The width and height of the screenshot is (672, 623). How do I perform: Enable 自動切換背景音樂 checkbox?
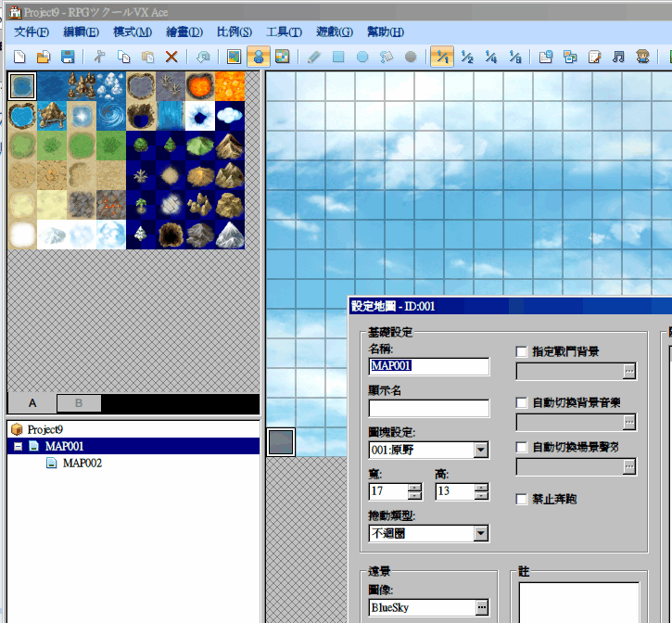pos(521,402)
